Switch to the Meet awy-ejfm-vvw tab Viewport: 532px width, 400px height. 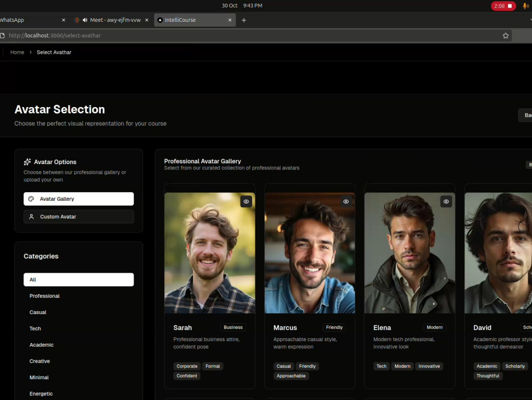(111, 20)
